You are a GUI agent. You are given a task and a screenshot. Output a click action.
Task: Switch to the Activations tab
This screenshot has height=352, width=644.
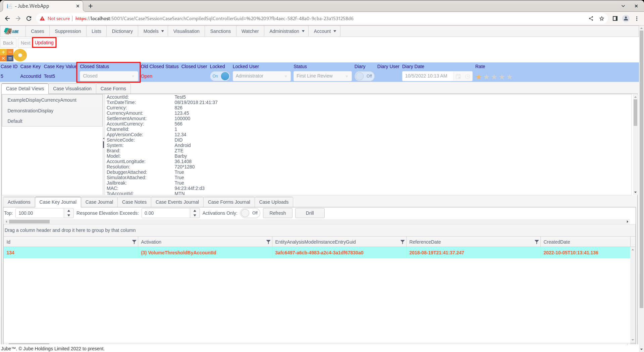[x=19, y=202]
